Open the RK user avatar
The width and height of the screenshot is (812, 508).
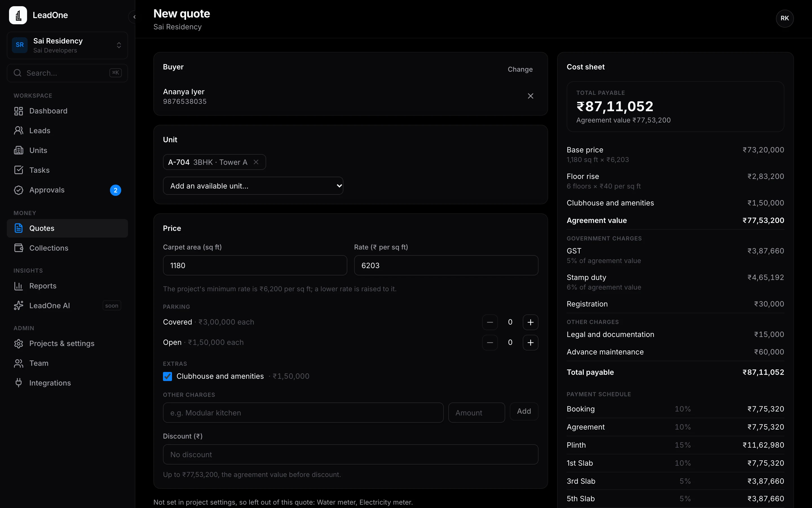pyautogui.click(x=784, y=18)
